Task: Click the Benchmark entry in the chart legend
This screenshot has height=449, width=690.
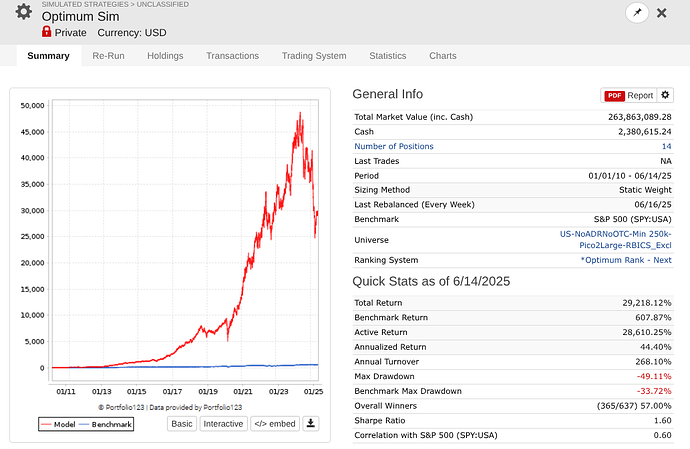Action: click(x=106, y=424)
